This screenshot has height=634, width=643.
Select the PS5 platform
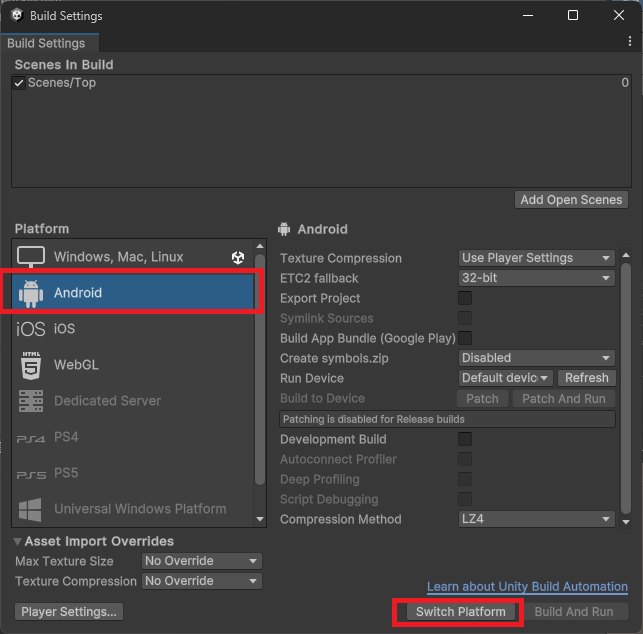pos(133,473)
